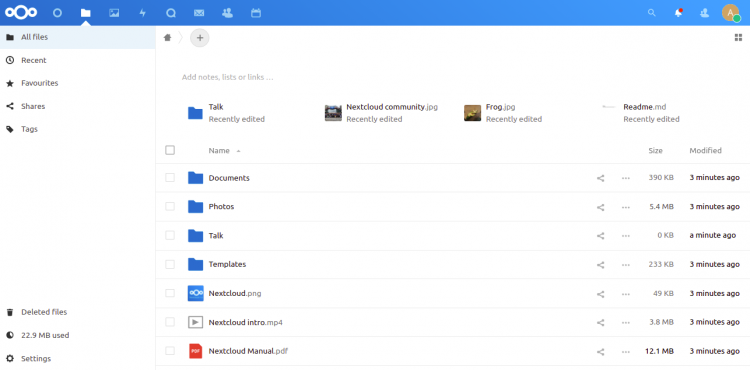The width and height of the screenshot is (750, 370).
Task: Open the Photos app icon
Action: point(114,13)
